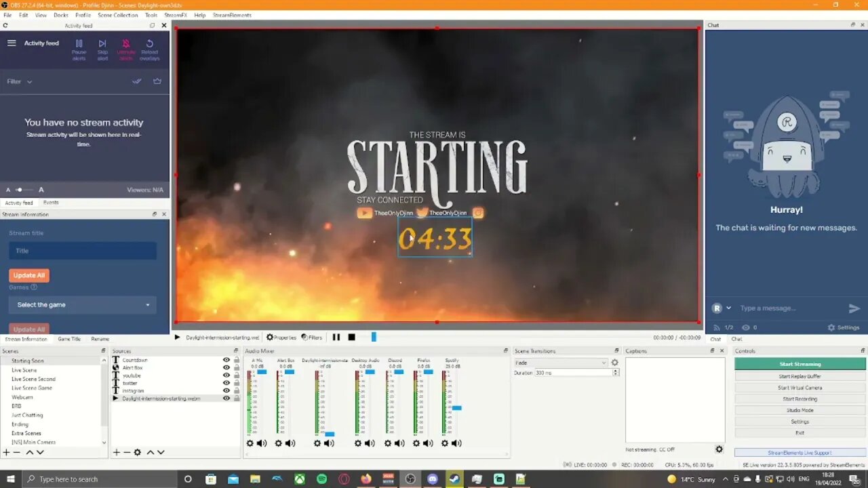Select the Live Scene Game scene
This screenshot has width=868, height=488.
click(x=32, y=388)
